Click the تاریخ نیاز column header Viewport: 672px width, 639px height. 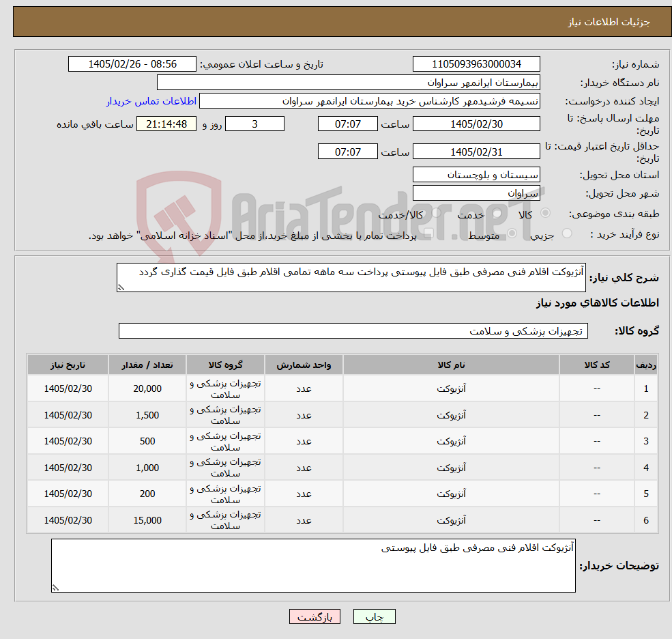[68, 365]
